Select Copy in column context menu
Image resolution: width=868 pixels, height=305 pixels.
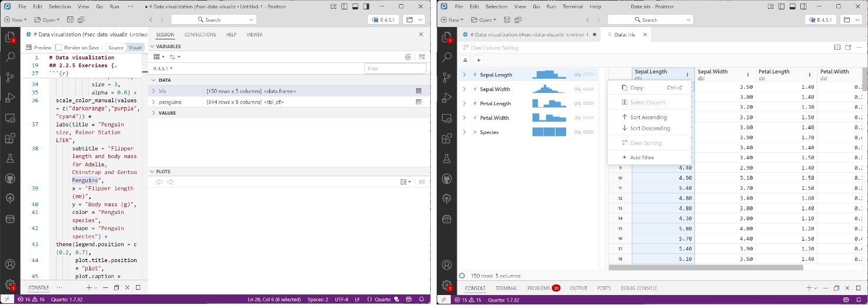649,88
